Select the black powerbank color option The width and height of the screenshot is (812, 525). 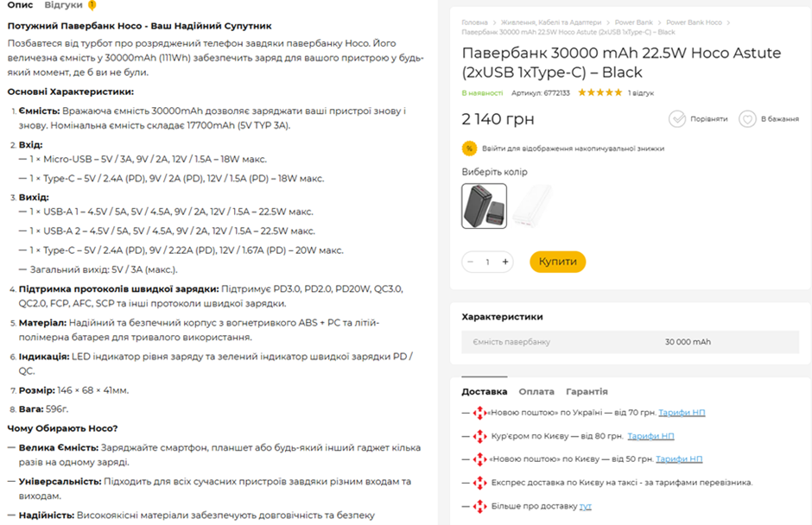tap(484, 206)
